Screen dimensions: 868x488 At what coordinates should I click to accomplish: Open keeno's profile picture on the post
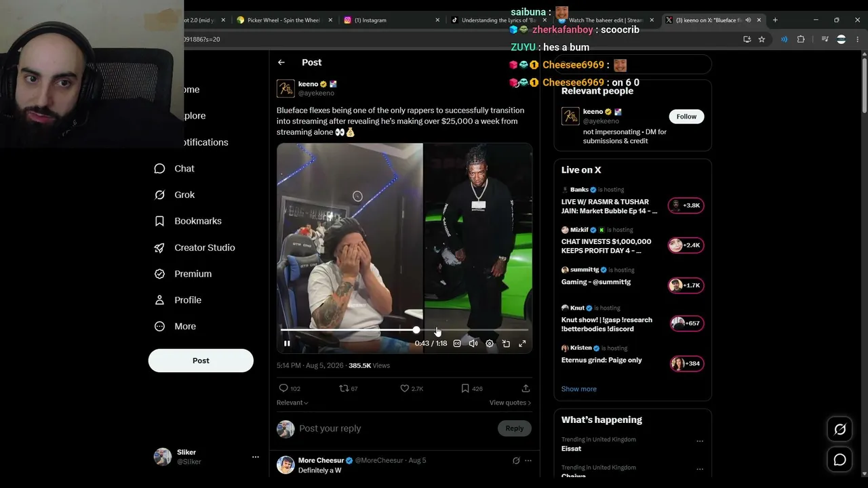[x=285, y=89]
